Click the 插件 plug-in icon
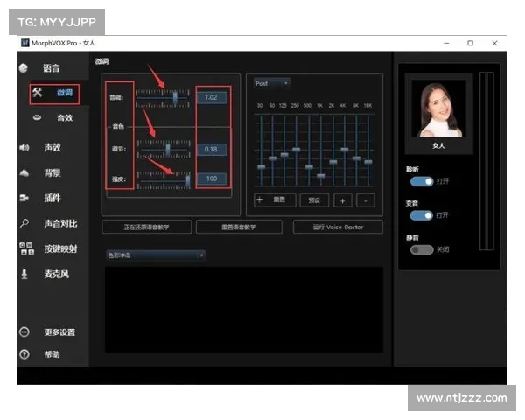Viewport: 525px width, 420px height. (24, 198)
